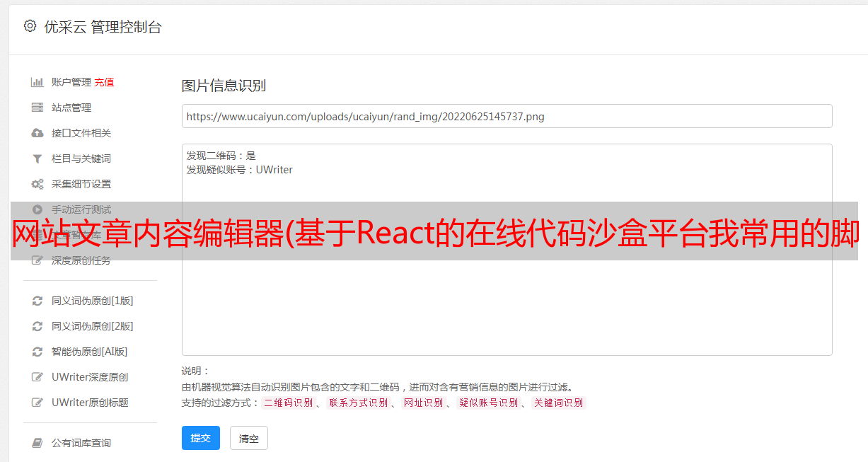The image size is (868, 462).
Task: Open 同义词伪原创[2版] menu item
Action: (93, 326)
